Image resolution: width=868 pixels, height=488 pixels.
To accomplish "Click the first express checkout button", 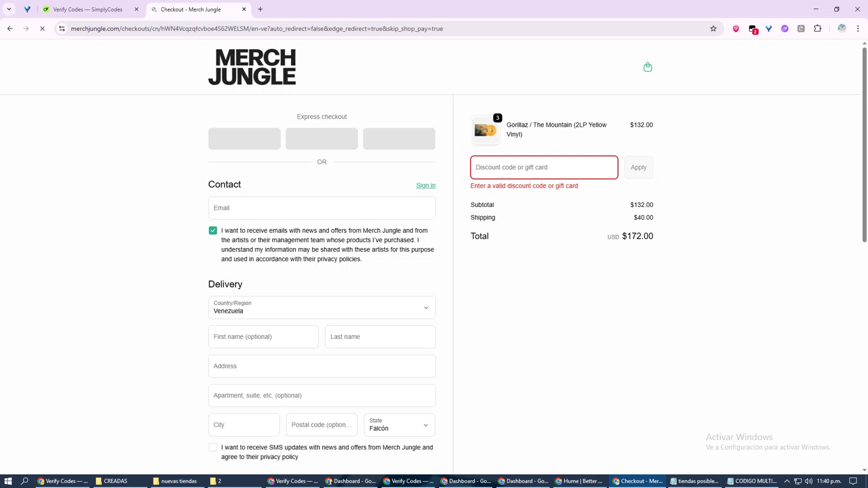I will click(x=244, y=139).
